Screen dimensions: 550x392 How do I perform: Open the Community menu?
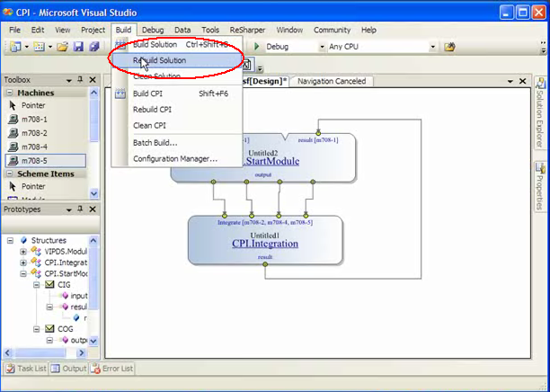[333, 31]
